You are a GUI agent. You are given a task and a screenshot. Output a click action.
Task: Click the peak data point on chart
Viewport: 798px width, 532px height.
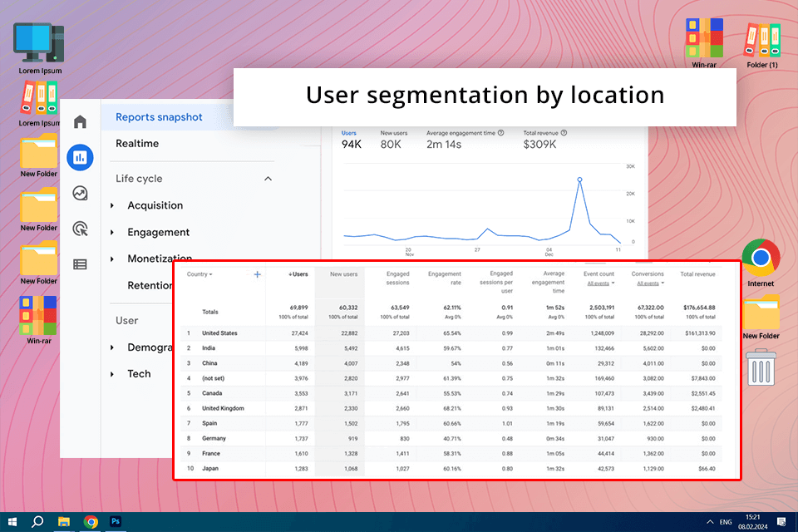[579, 180]
